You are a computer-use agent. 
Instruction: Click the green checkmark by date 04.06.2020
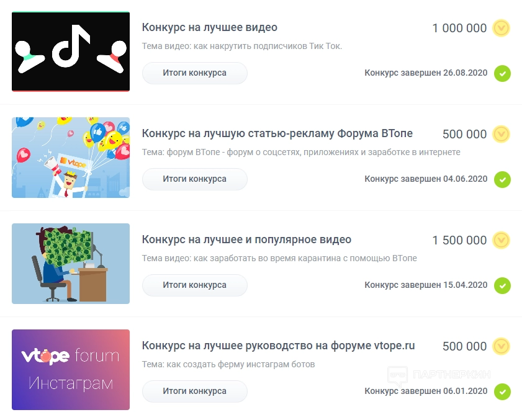click(502, 179)
